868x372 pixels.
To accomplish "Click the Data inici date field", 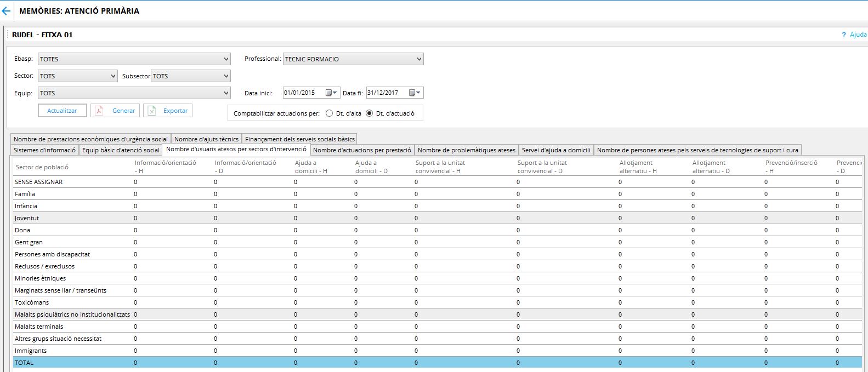I will [x=304, y=93].
